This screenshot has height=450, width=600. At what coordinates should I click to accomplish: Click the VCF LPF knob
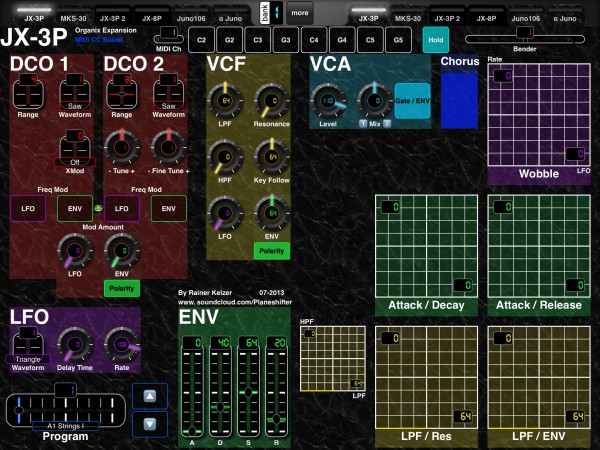pos(225,101)
